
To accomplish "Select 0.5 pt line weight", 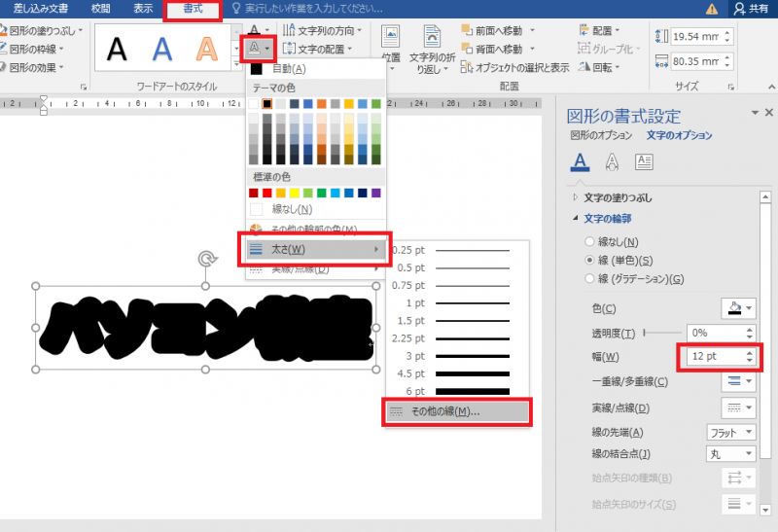I will (x=457, y=268).
